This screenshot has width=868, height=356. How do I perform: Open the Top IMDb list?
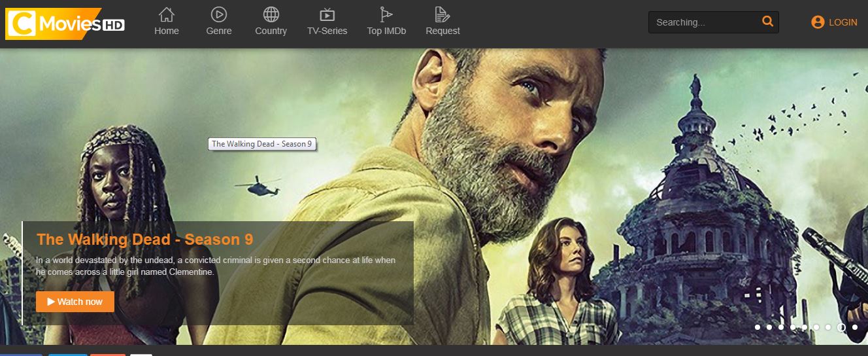tap(386, 21)
